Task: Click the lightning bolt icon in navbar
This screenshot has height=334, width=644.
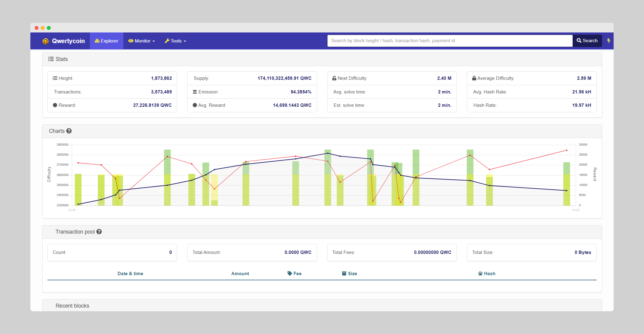Action: [x=608, y=41]
